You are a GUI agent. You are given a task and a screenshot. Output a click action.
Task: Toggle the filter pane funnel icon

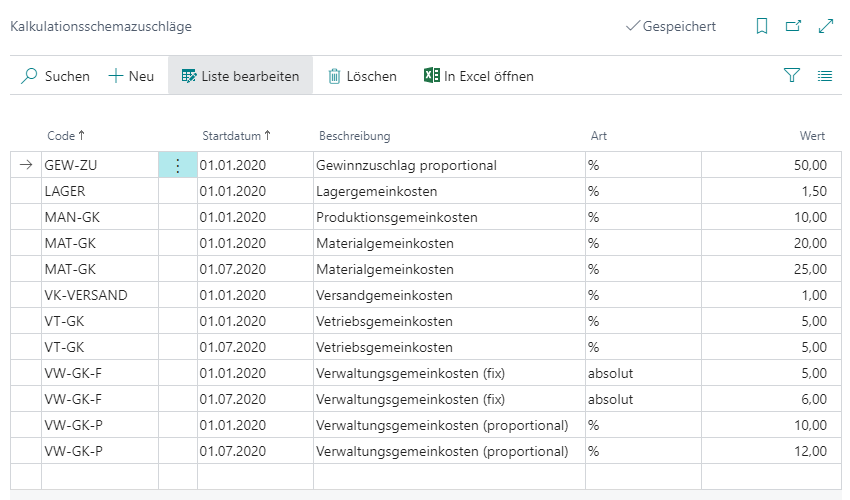(x=792, y=75)
